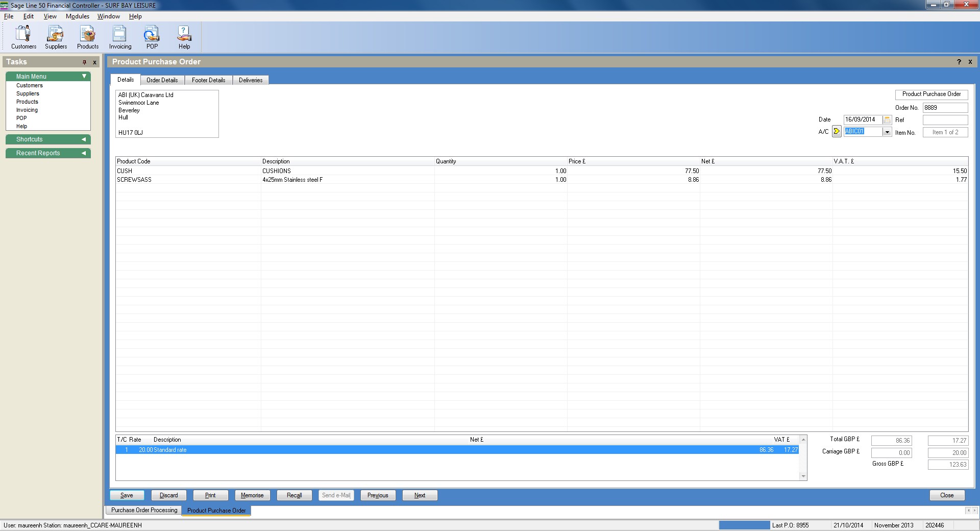The image size is (980, 531).
Task: Click the A/C field containing ABIC01
Action: click(x=863, y=132)
